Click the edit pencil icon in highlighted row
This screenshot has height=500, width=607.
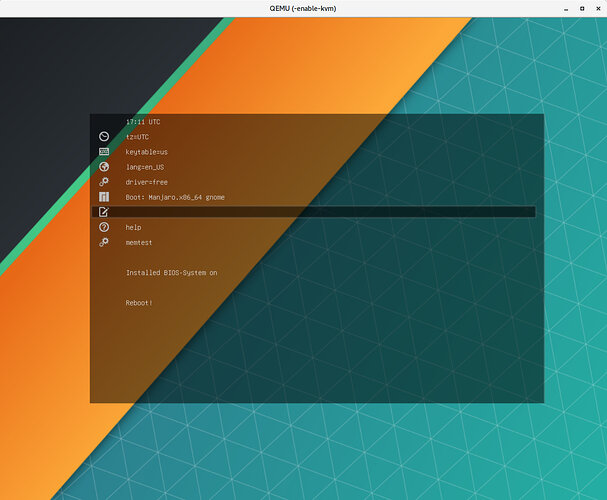(104, 212)
